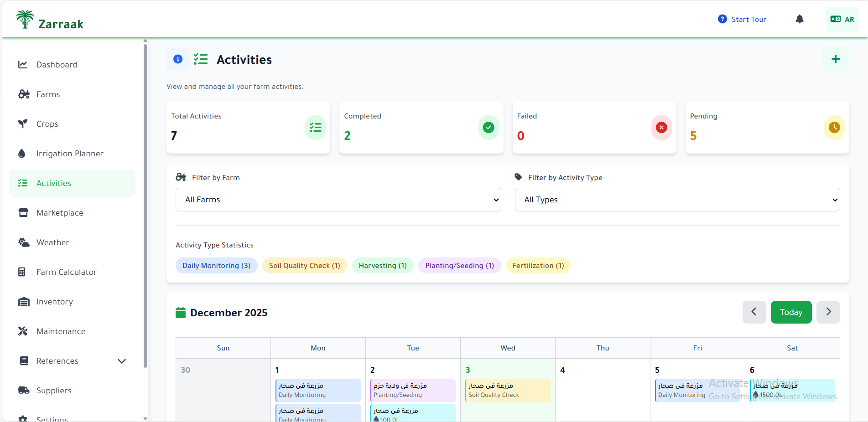Open the All Types activity dropdown

(677, 200)
